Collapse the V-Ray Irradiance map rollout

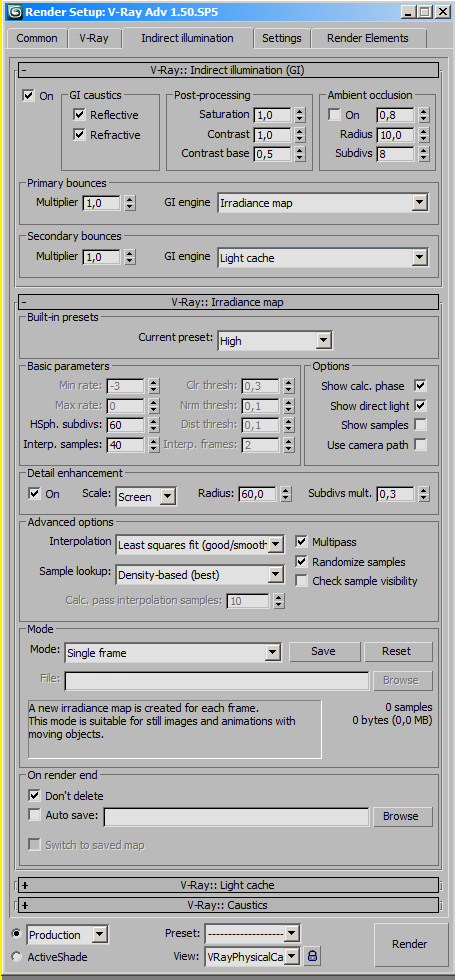(x=228, y=302)
